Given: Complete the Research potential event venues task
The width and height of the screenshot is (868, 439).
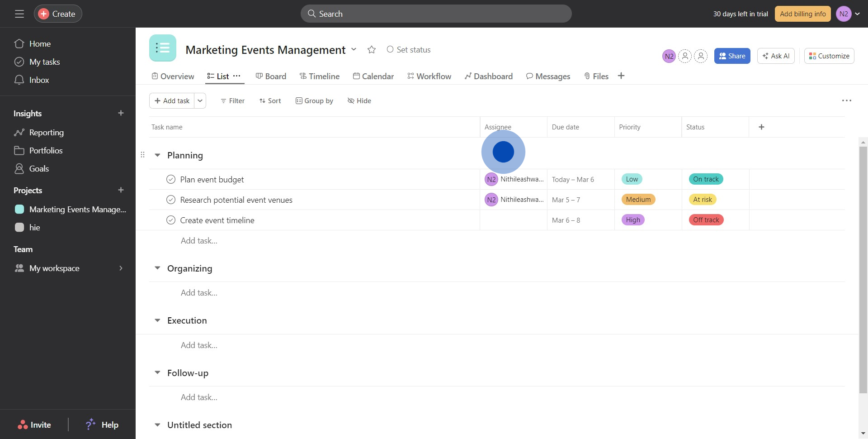Looking at the screenshot, I should (x=171, y=200).
